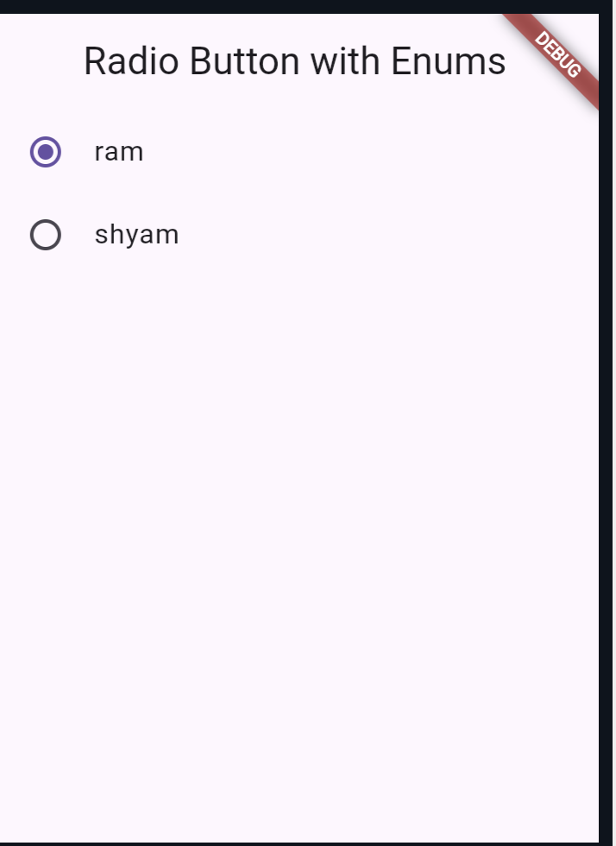The width and height of the screenshot is (616, 846).
Task: Click the letters 'DEBUG' on the ribbon
Action: pyautogui.click(x=558, y=55)
